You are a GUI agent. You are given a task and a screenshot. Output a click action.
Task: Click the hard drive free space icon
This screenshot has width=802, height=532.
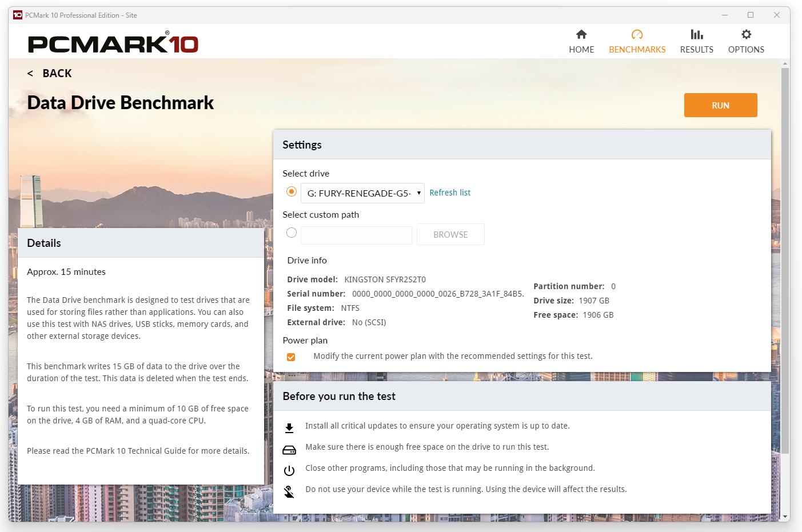coord(289,450)
